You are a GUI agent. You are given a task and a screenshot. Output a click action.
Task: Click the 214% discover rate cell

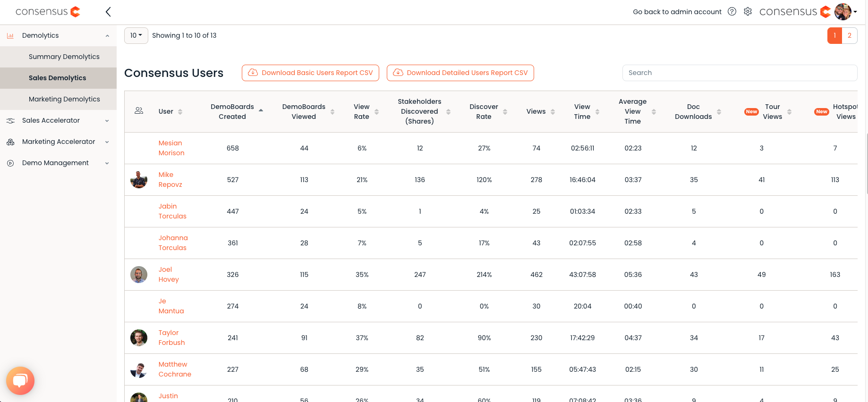pyautogui.click(x=484, y=275)
